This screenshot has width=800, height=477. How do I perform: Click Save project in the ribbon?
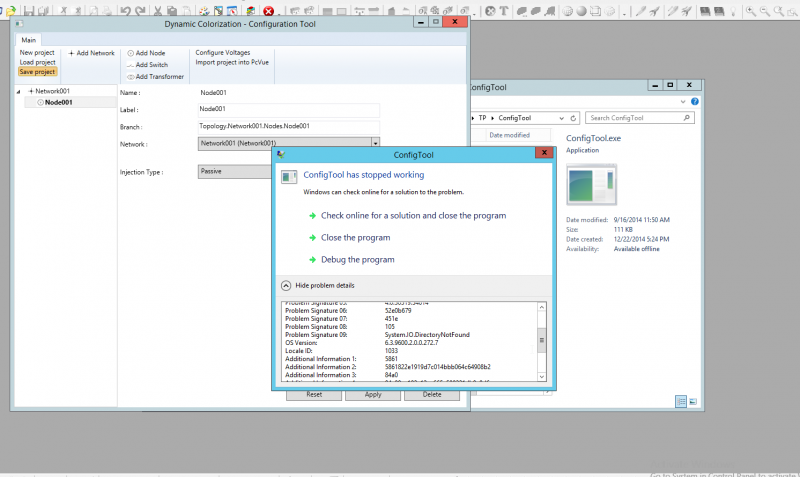[x=37, y=72]
